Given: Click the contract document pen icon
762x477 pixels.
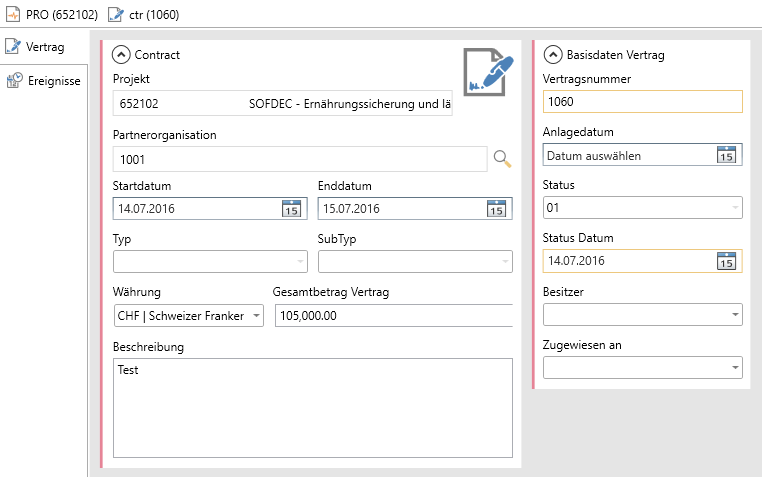Looking at the screenshot, I should [487, 72].
